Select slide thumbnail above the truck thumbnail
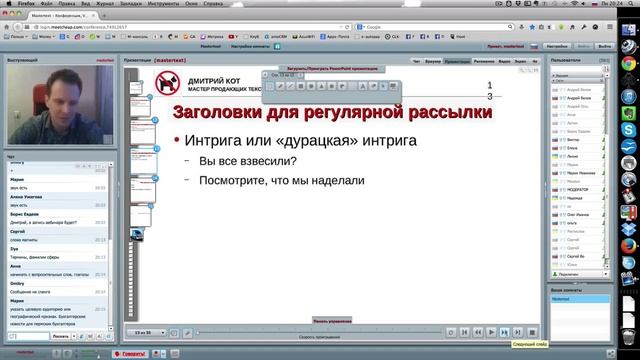The width and height of the screenshot is (640, 360). coord(140,216)
